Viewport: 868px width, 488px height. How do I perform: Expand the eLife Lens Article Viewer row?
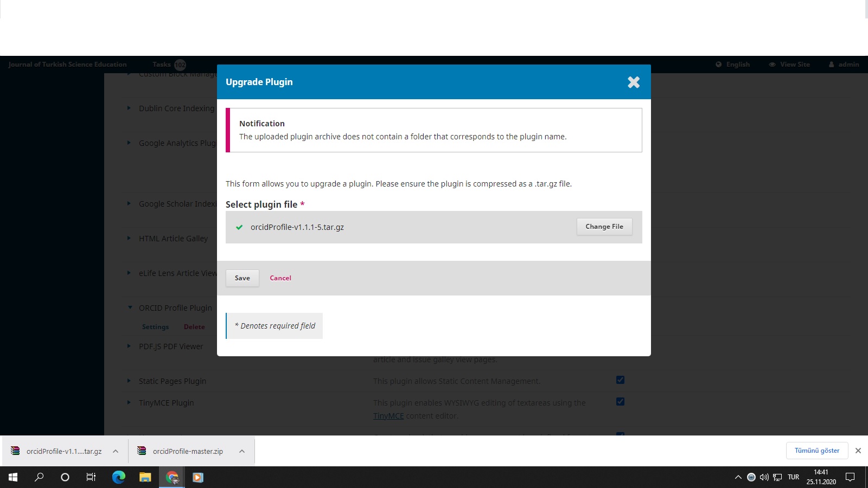129,273
